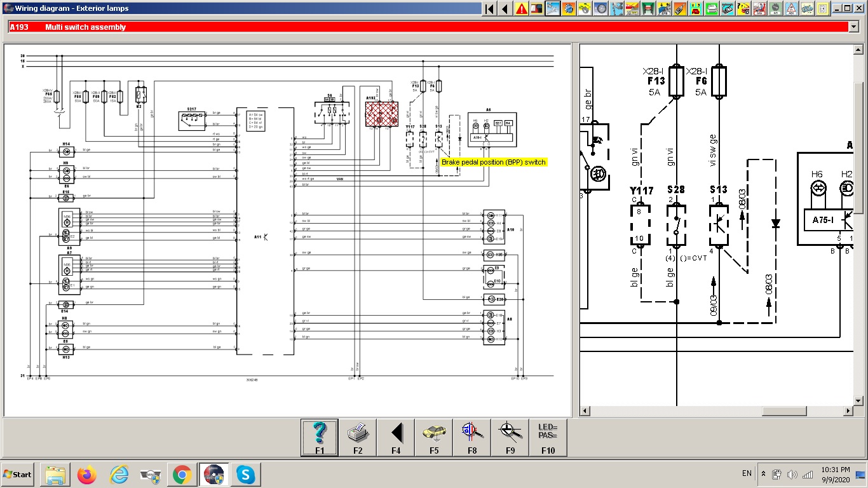Open Skype from the taskbar
Screen dimensions: 868x488
tap(245, 474)
